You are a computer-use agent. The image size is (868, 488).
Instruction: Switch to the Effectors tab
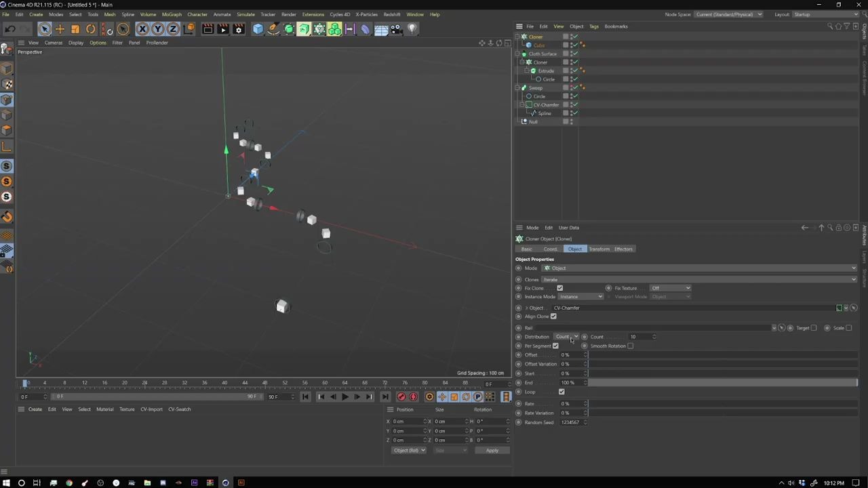623,249
